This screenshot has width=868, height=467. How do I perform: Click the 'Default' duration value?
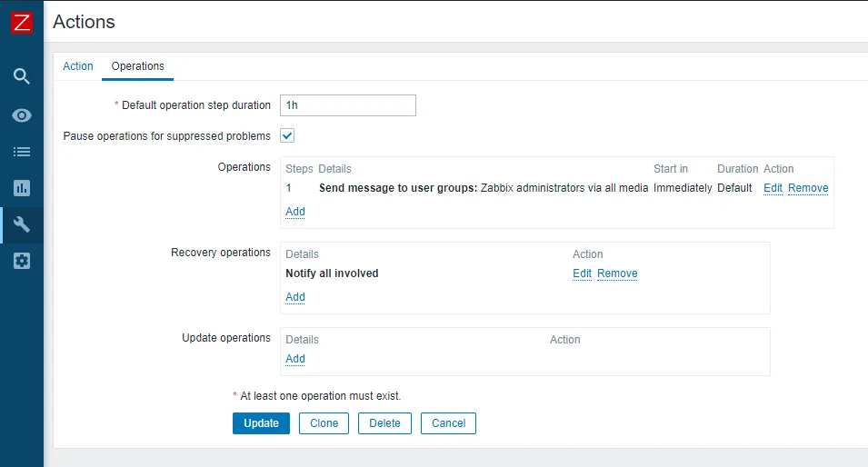coord(734,188)
